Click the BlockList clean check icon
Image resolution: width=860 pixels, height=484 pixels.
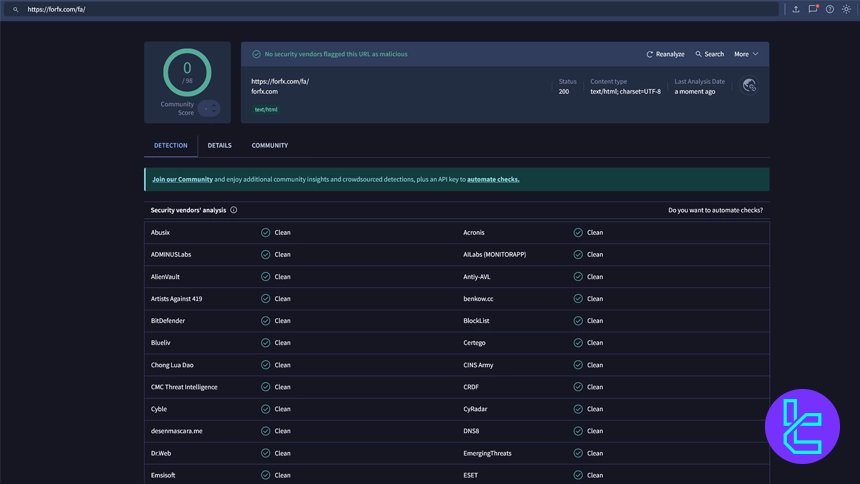578,321
